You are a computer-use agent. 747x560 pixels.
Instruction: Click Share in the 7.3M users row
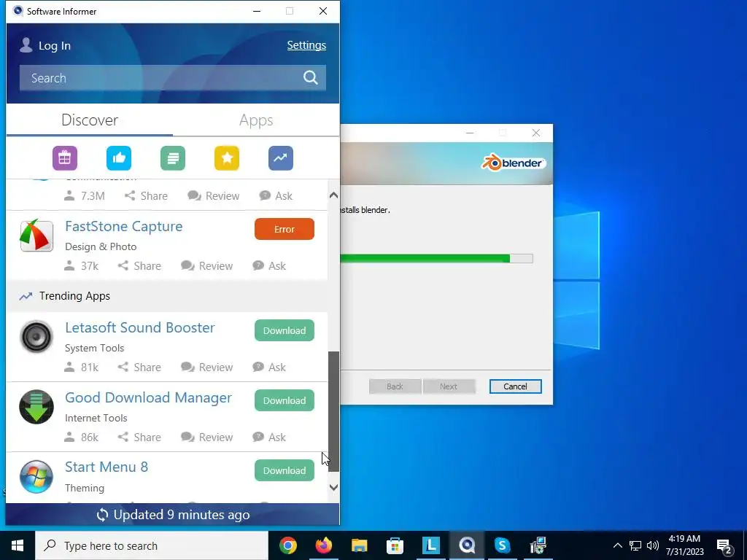(146, 195)
